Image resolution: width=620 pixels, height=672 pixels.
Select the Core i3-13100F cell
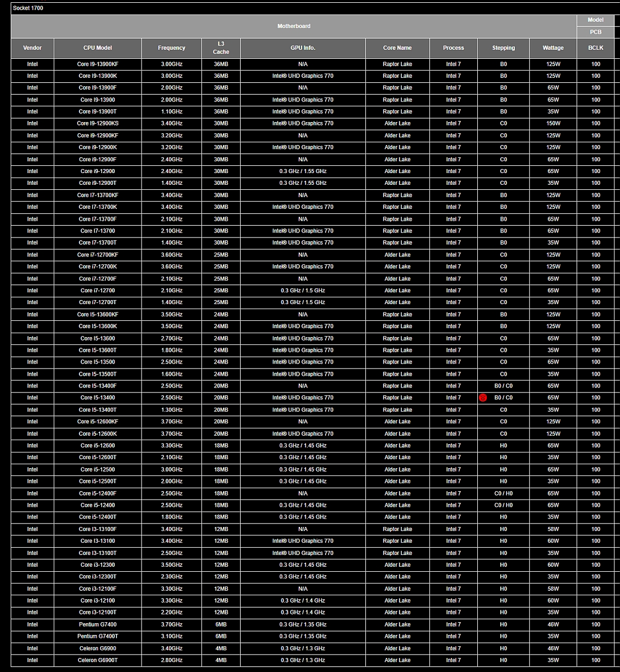(x=98, y=529)
